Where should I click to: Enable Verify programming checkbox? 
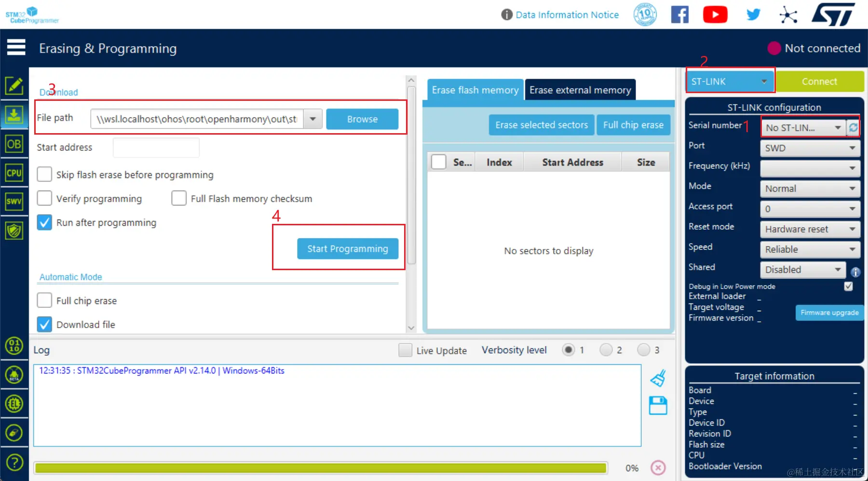[x=44, y=198]
